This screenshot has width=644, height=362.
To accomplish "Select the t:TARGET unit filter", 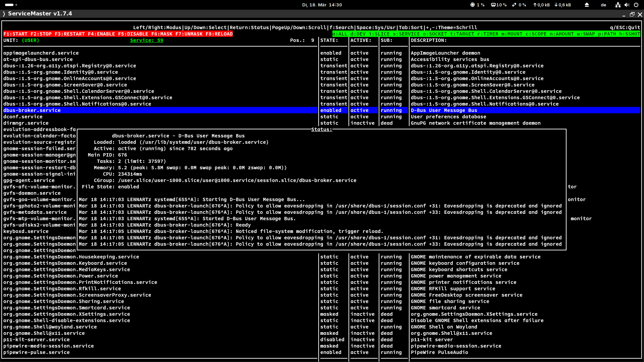I will click(462, 34).
